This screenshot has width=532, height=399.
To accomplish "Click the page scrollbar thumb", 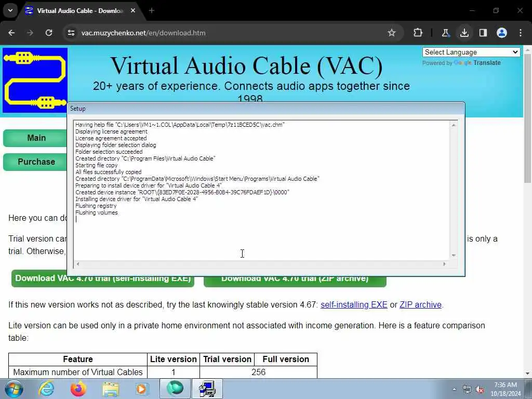I will click(x=527, y=119).
